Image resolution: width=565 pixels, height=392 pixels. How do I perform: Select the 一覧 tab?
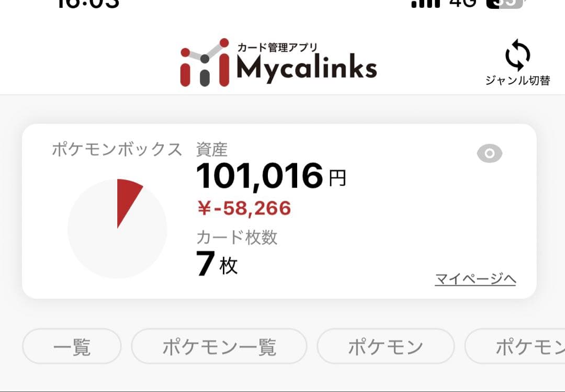pyautogui.click(x=72, y=346)
